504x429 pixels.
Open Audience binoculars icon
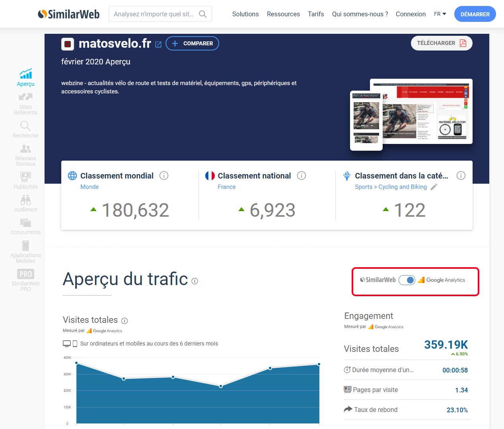(25, 200)
